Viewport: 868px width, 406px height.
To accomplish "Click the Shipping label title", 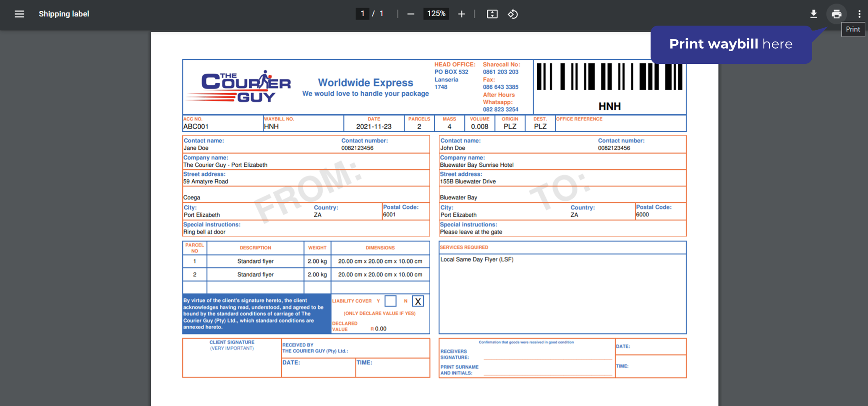I will coord(64,14).
